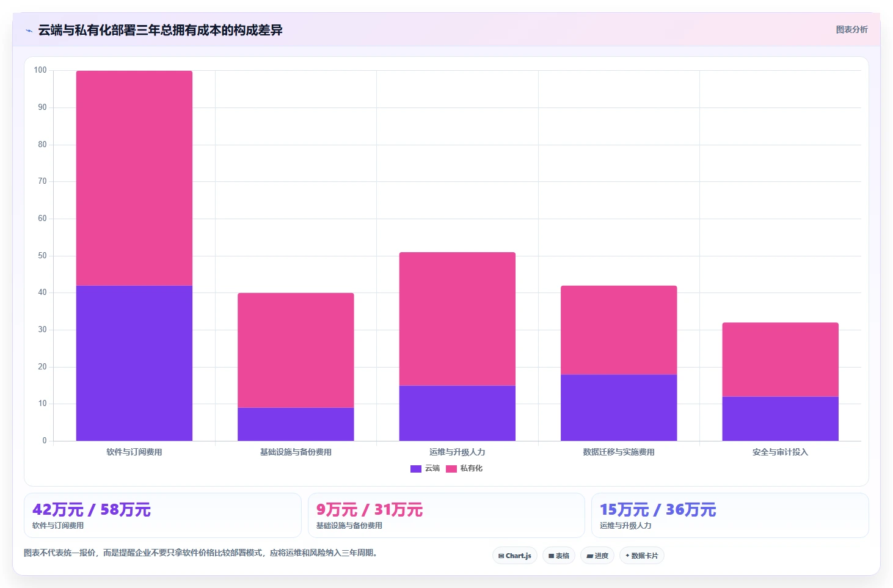
Task: Click the lightning icon beside the chart title
Action: [29, 30]
